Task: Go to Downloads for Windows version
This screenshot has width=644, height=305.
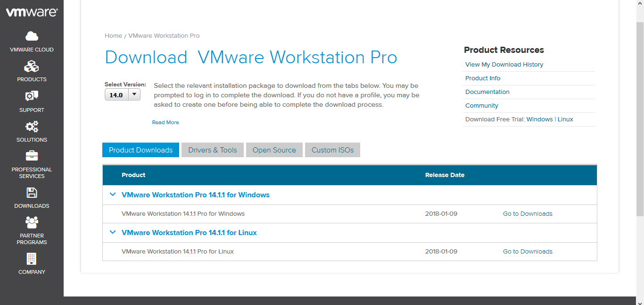Action: (528, 214)
